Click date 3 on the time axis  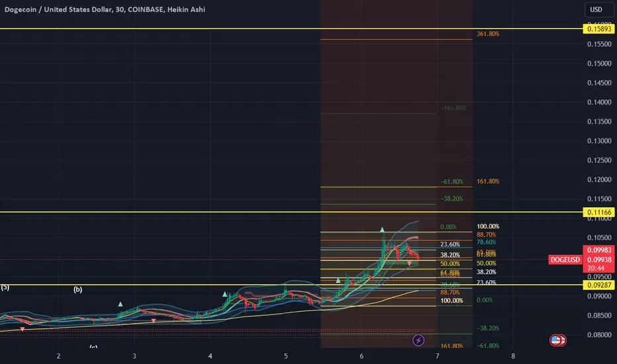click(134, 356)
